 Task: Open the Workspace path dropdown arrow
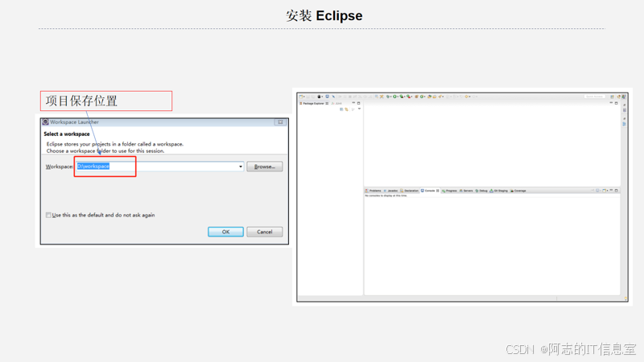[x=241, y=167]
